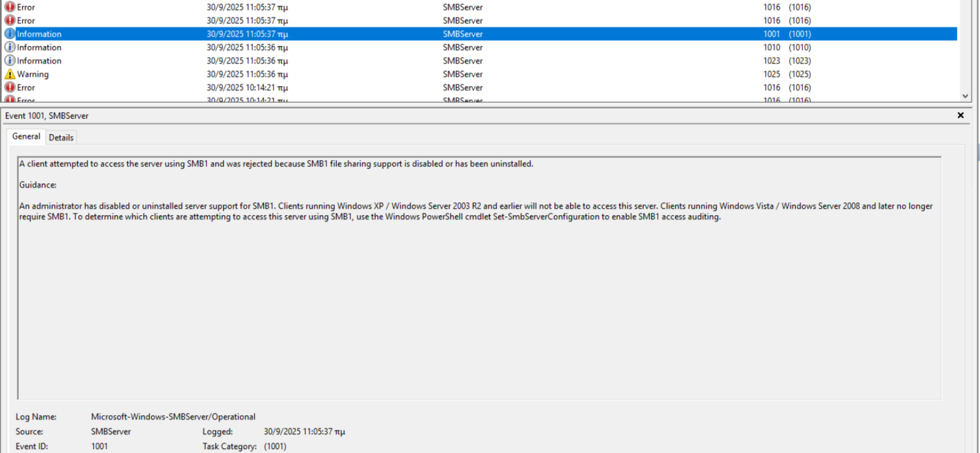Click task category (1025) in the list
Screen dimensions: 980x453
tap(800, 74)
